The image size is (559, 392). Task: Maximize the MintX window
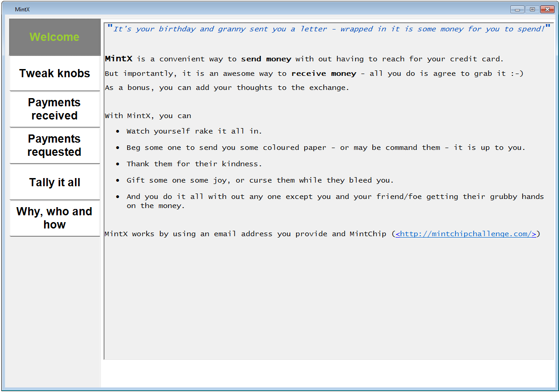coord(532,9)
